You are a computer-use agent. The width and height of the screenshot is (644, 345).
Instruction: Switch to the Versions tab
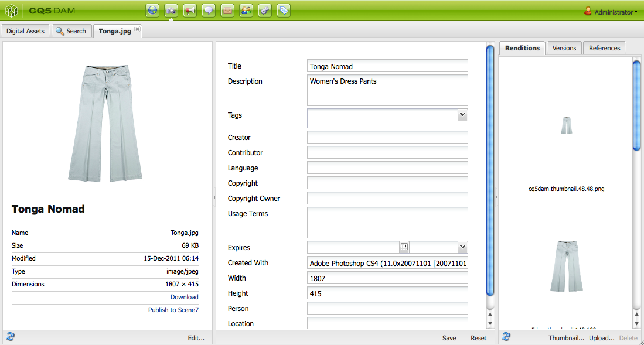click(563, 48)
